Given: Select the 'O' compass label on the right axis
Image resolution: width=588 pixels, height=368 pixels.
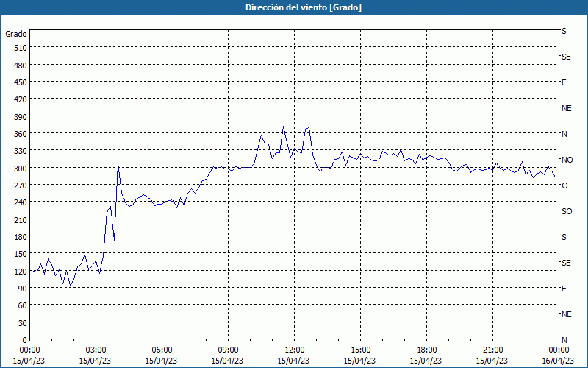Looking at the screenshot, I should pos(564,185).
